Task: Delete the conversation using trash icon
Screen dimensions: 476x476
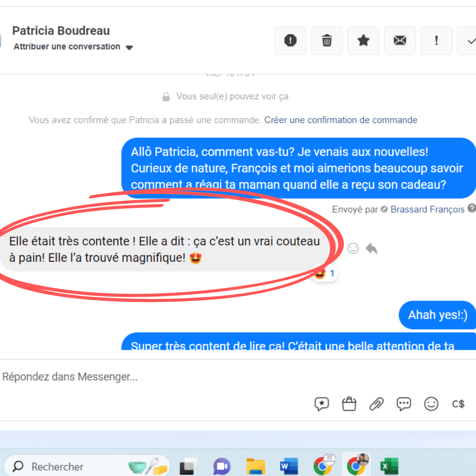Action: click(327, 41)
